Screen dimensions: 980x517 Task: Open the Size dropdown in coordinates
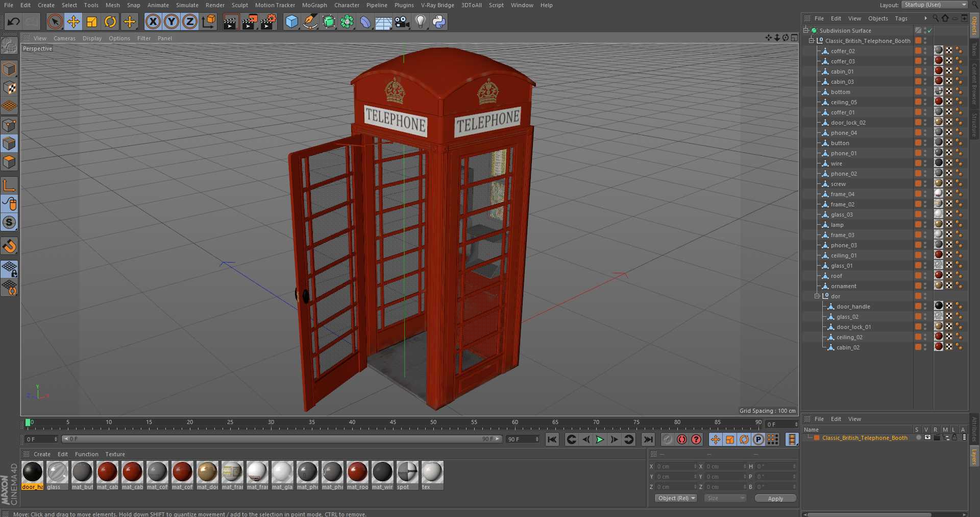click(725, 498)
